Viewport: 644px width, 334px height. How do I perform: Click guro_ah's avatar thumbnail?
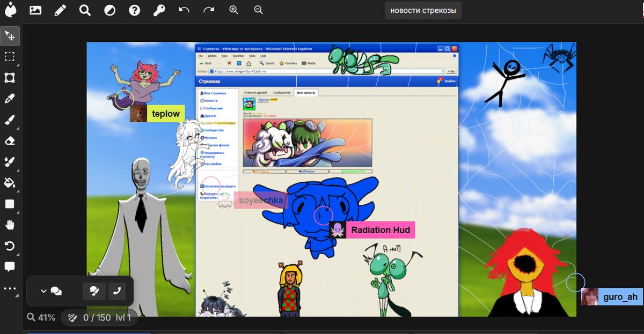coord(590,297)
